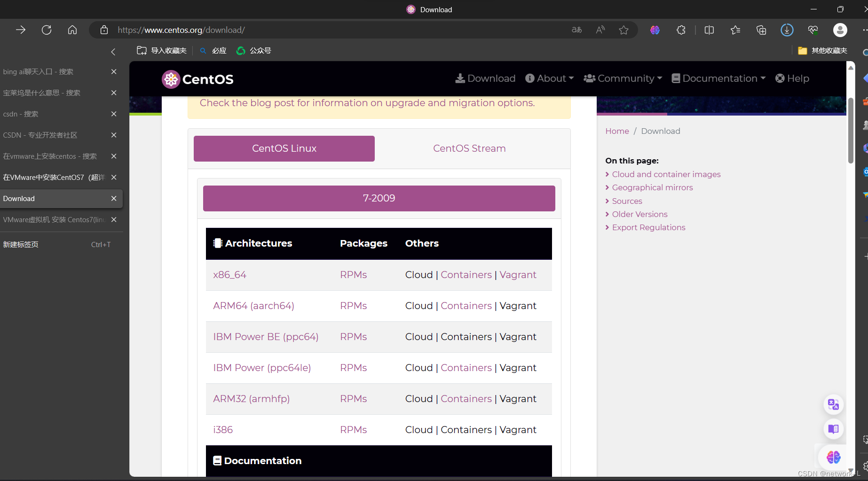This screenshot has width=868, height=481.
Task: Expand the About dropdown menu
Action: [549, 78]
